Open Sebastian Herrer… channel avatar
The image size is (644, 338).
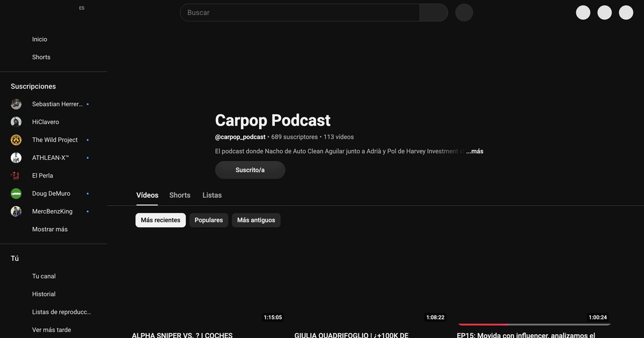pos(16,104)
